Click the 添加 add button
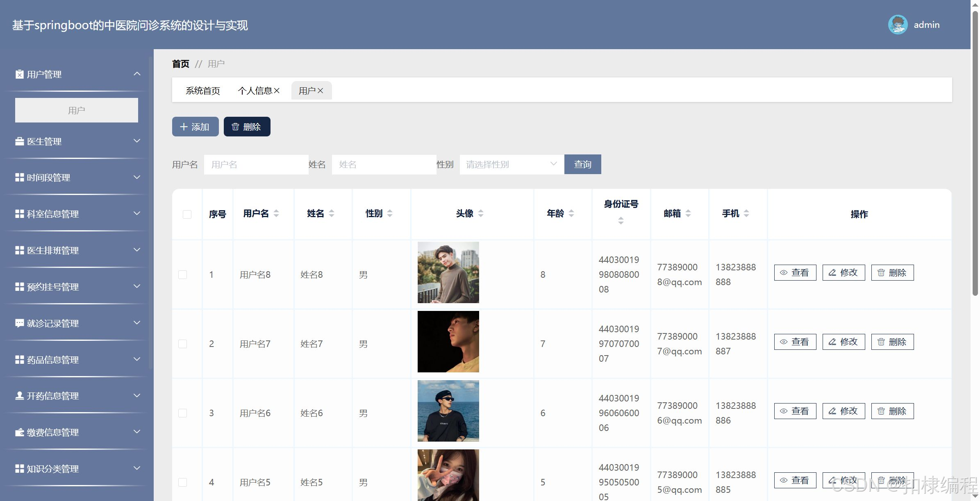The width and height of the screenshot is (980, 501). coord(195,127)
